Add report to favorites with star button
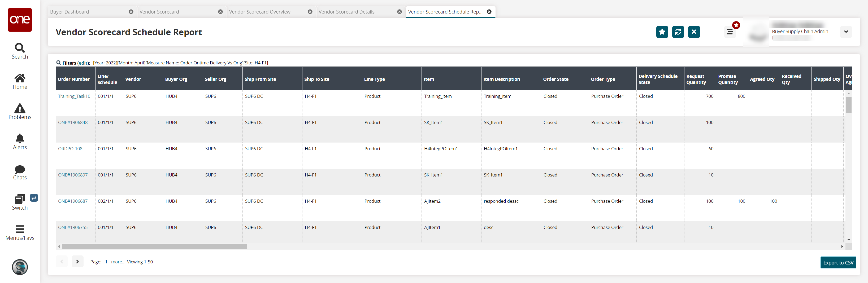 click(662, 32)
